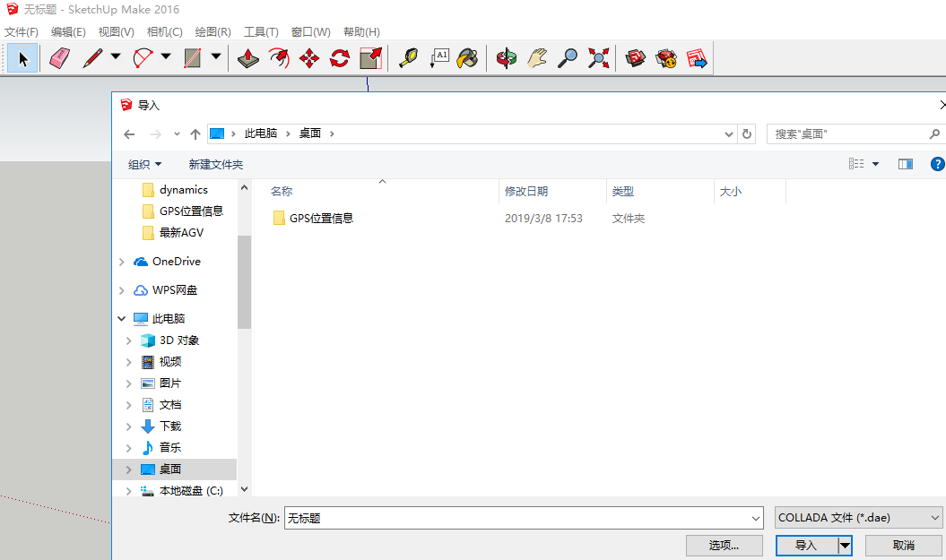Collapse the 此电脑 tree node

pyautogui.click(x=122, y=318)
